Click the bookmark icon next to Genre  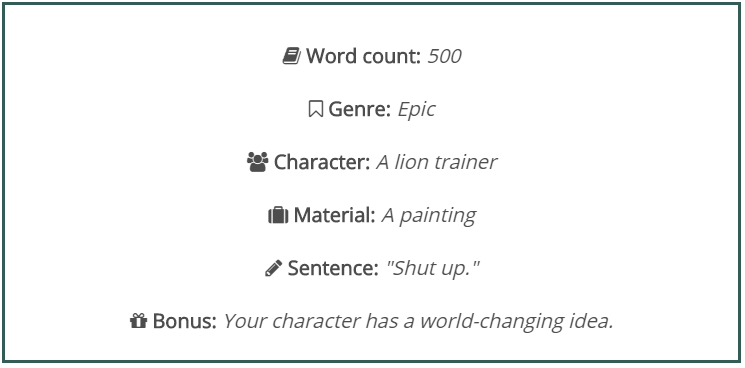[x=315, y=109]
